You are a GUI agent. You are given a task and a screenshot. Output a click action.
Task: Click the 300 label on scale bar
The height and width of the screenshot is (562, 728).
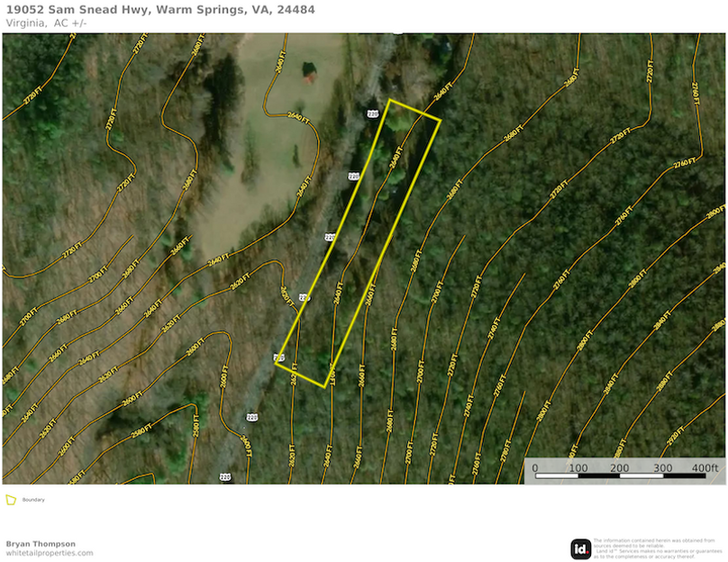click(662, 468)
